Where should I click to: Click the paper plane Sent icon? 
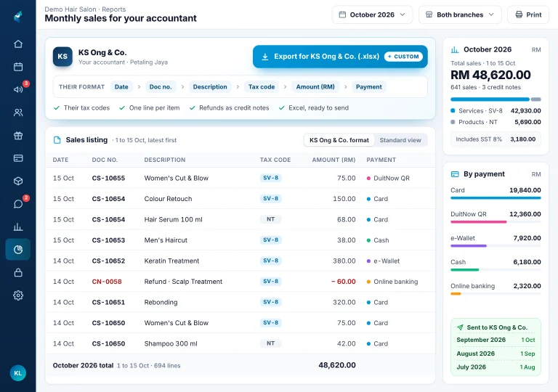pos(460,327)
